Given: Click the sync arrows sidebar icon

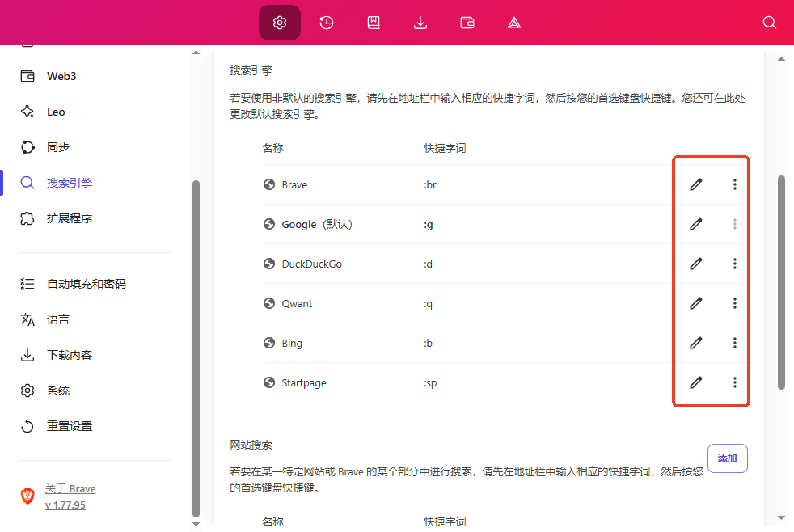Looking at the screenshot, I should point(27,147).
